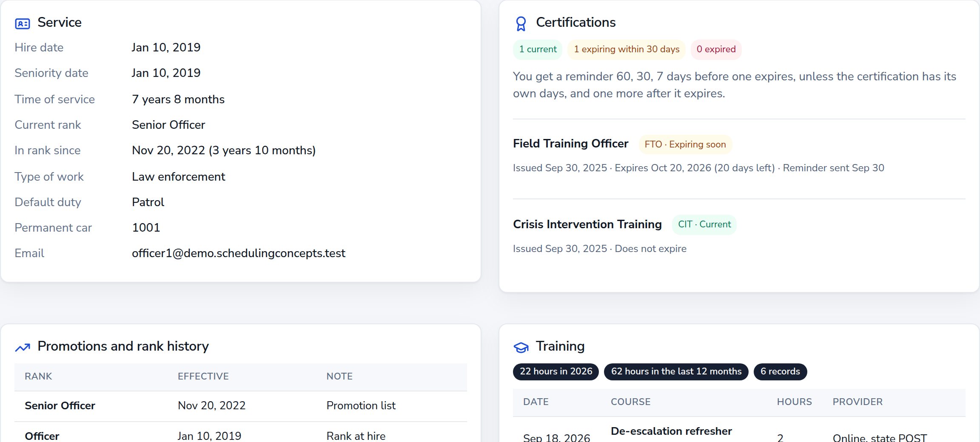Select the Senior Officer row in rank history
The image size is (980, 442).
(x=241, y=406)
